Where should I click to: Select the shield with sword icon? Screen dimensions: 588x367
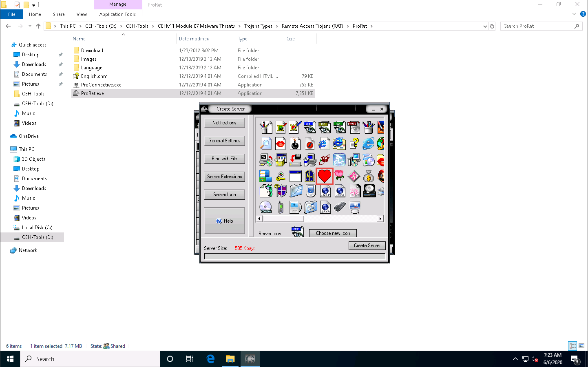pyautogui.click(x=281, y=191)
